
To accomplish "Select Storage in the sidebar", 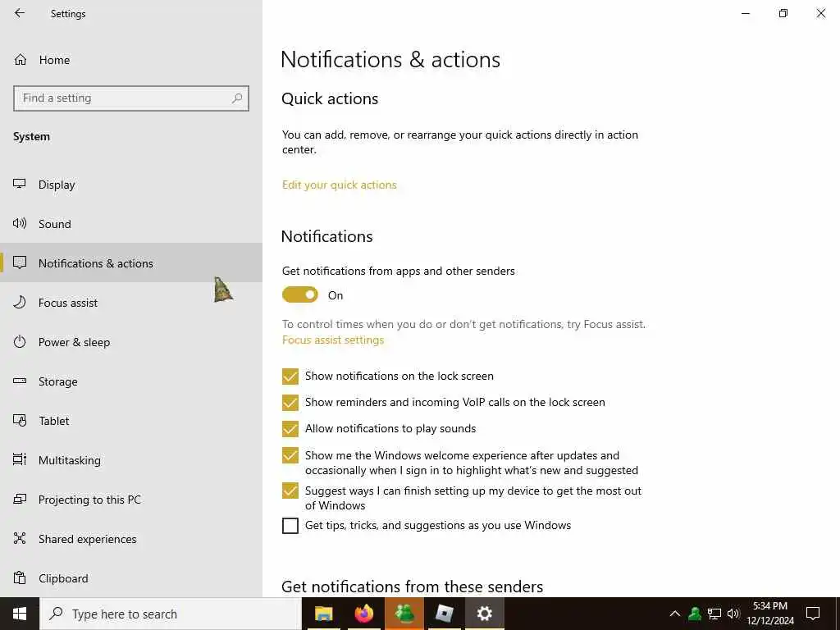I will pos(131,381).
